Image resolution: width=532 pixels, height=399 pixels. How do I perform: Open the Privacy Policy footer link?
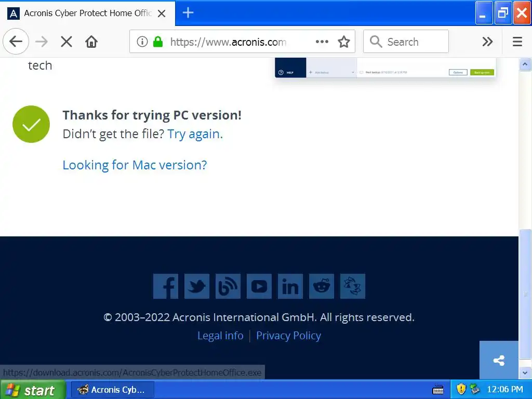click(x=288, y=336)
